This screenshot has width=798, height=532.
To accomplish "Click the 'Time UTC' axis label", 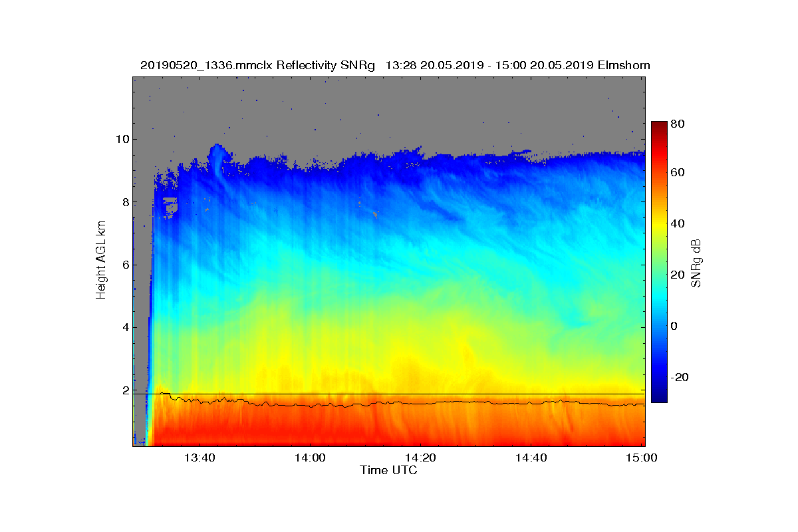I will click(389, 470).
